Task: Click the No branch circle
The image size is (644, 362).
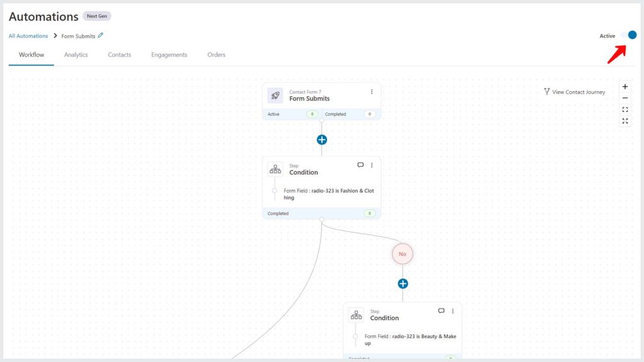Action: point(402,254)
